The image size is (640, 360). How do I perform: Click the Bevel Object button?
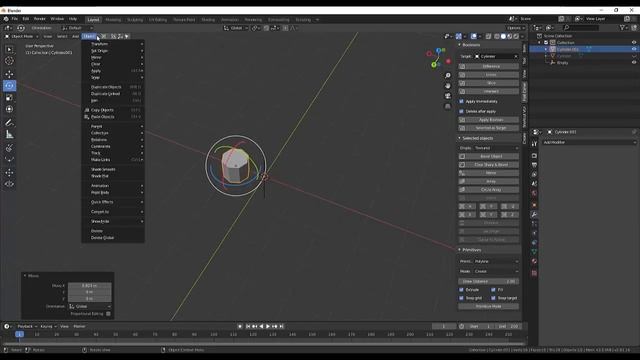tap(489, 156)
